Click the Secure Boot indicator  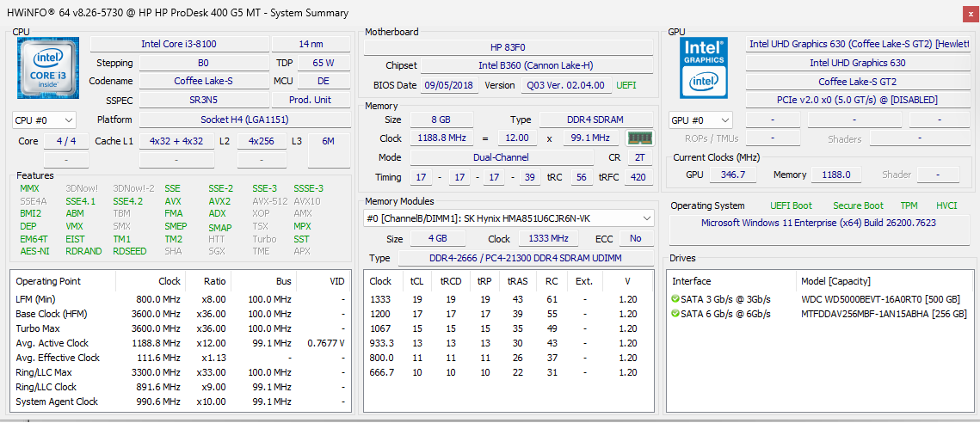[x=858, y=205]
